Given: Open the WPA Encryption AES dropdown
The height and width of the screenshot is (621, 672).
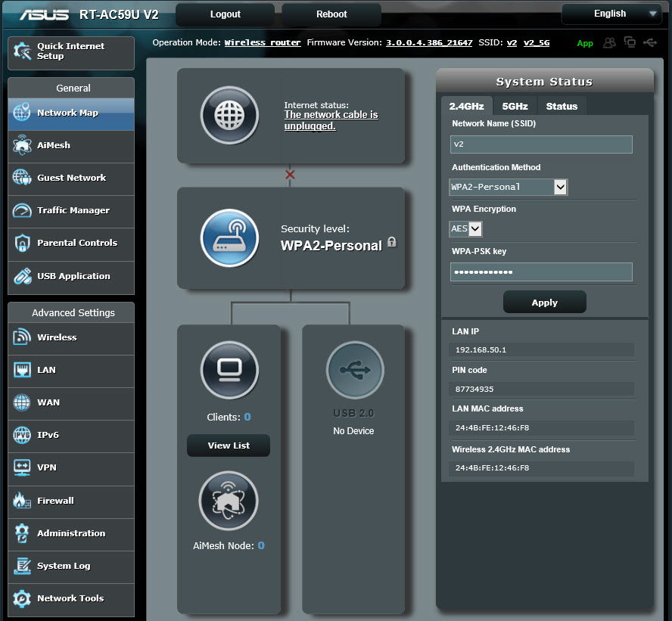Looking at the screenshot, I should 465,228.
